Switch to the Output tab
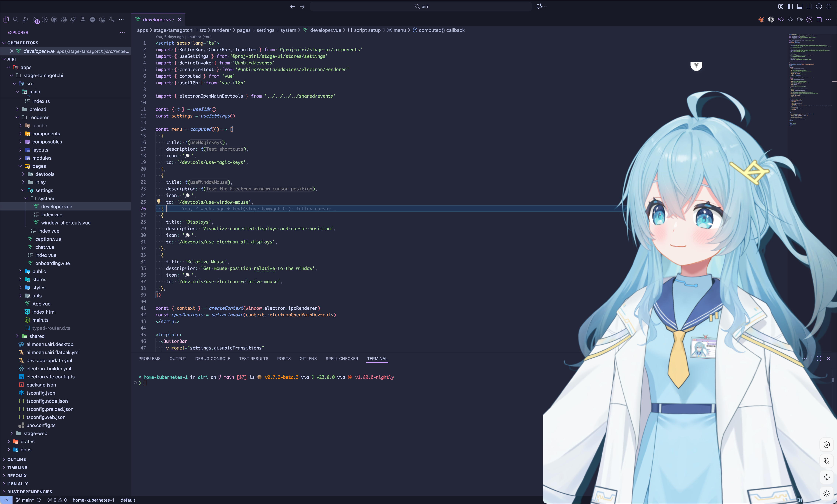 coord(178,359)
